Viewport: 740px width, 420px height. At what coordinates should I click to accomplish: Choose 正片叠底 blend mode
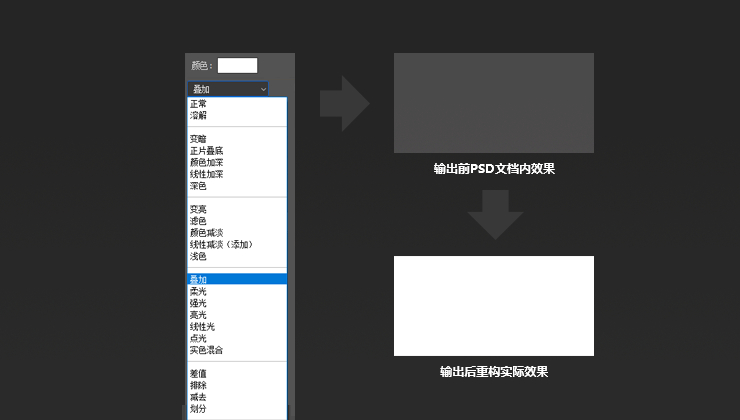[206, 151]
